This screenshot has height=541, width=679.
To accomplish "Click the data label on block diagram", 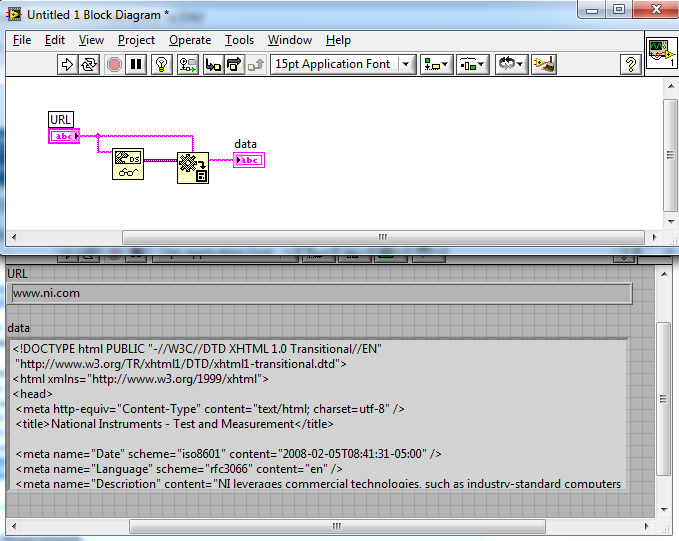I will click(x=246, y=144).
